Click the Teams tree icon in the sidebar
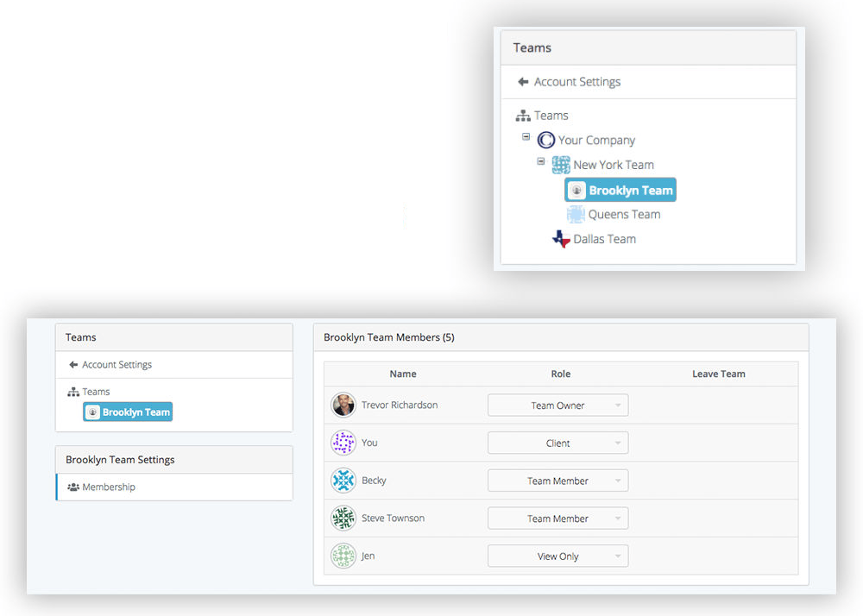 coord(523,115)
